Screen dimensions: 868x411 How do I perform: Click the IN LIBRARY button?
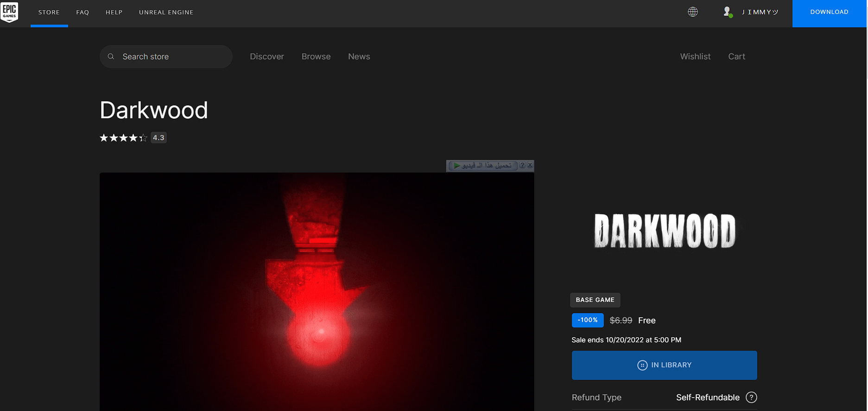665,365
